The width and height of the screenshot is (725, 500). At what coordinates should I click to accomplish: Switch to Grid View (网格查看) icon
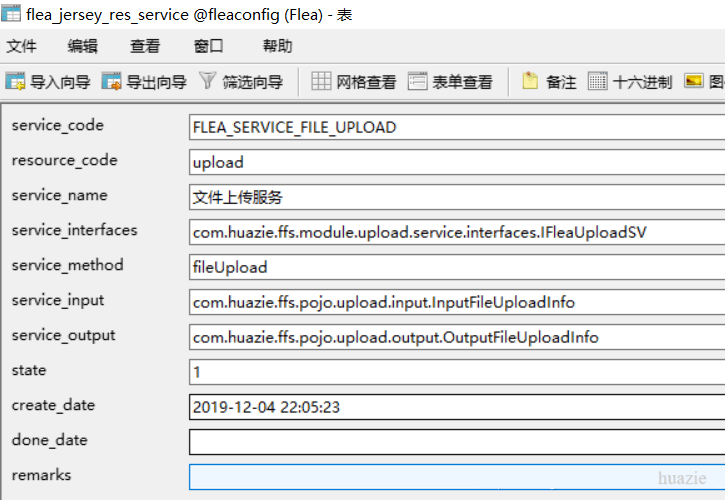[321, 81]
